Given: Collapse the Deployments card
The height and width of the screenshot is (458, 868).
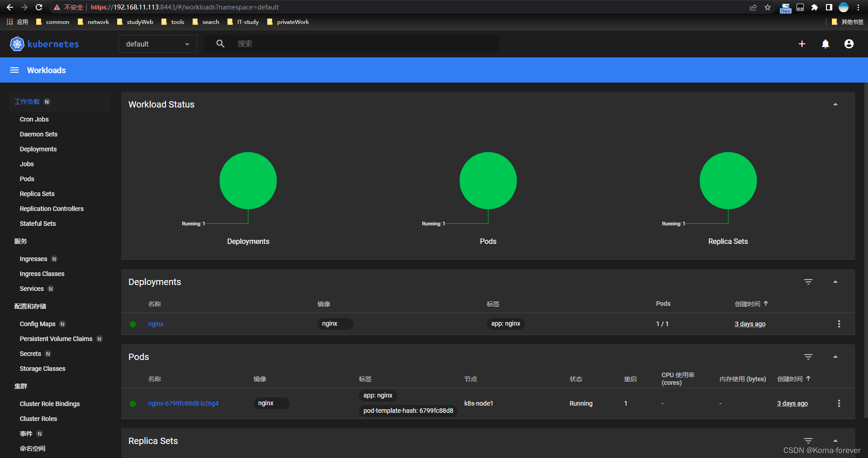Looking at the screenshot, I should click(x=835, y=282).
